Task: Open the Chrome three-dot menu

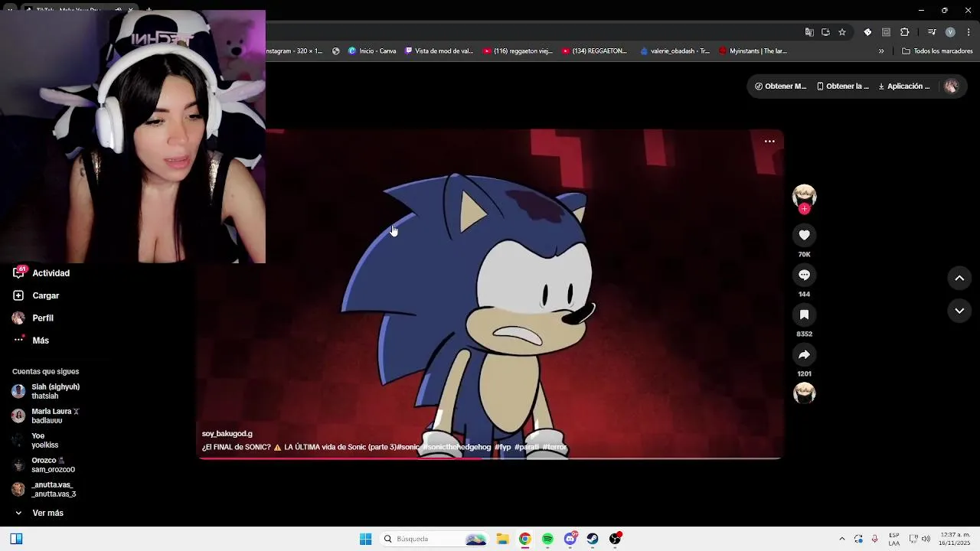Action: [969, 32]
